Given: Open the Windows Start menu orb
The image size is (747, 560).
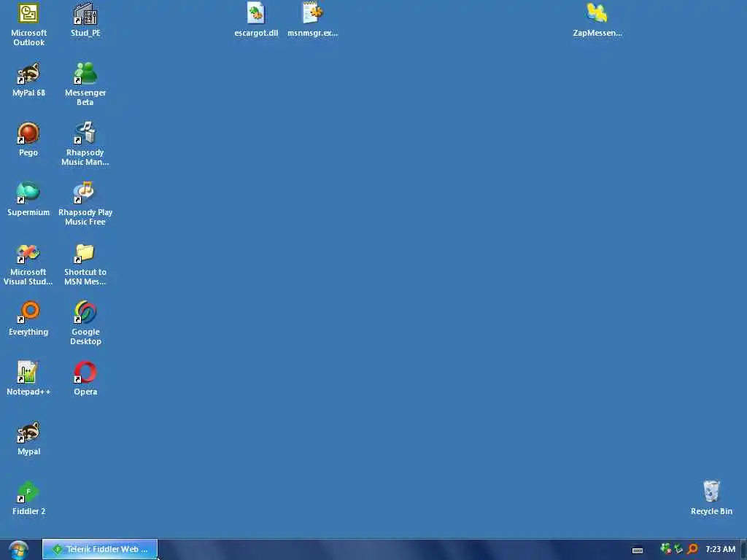Looking at the screenshot, I should click(18, 550).
